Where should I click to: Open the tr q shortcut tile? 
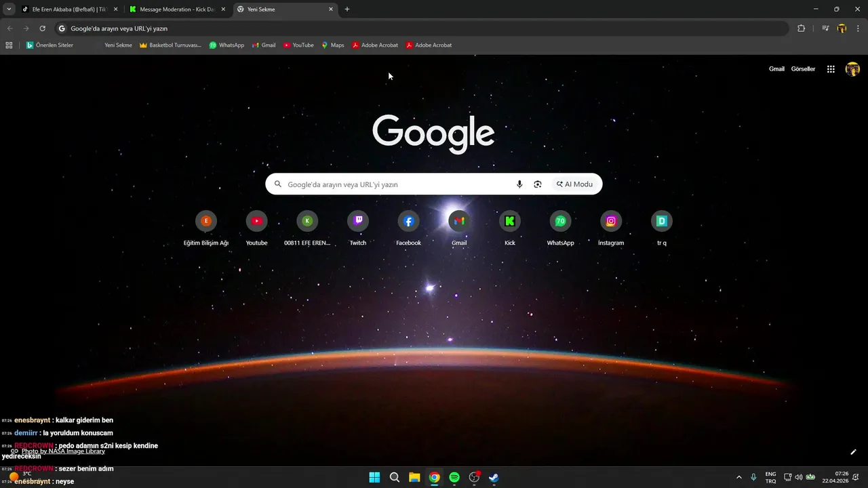662,228
